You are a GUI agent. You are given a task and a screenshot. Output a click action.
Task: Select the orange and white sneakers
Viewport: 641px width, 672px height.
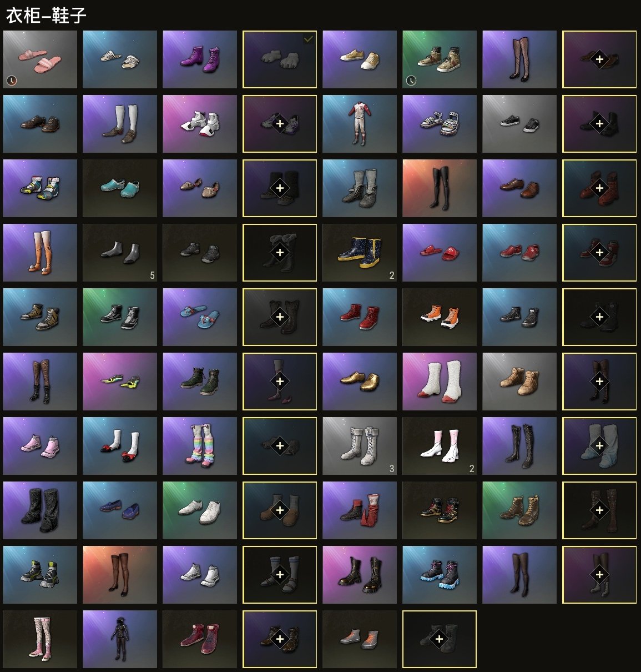point(440,317)
